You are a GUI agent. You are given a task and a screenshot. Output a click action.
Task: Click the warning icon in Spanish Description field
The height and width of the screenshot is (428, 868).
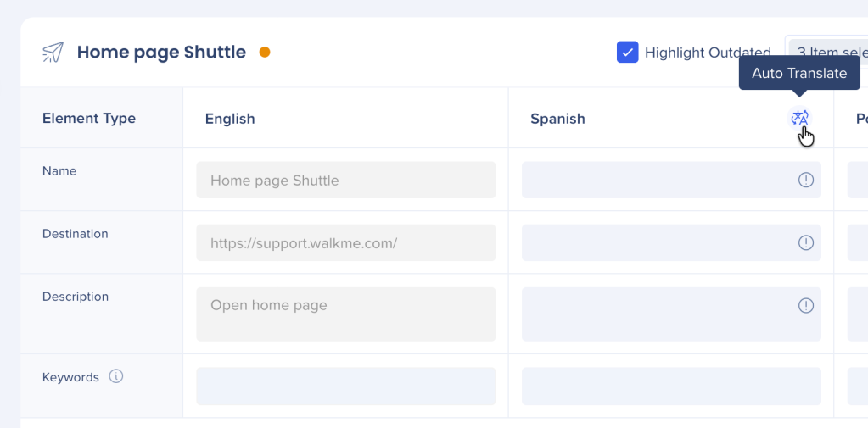[x=805, y=306]
